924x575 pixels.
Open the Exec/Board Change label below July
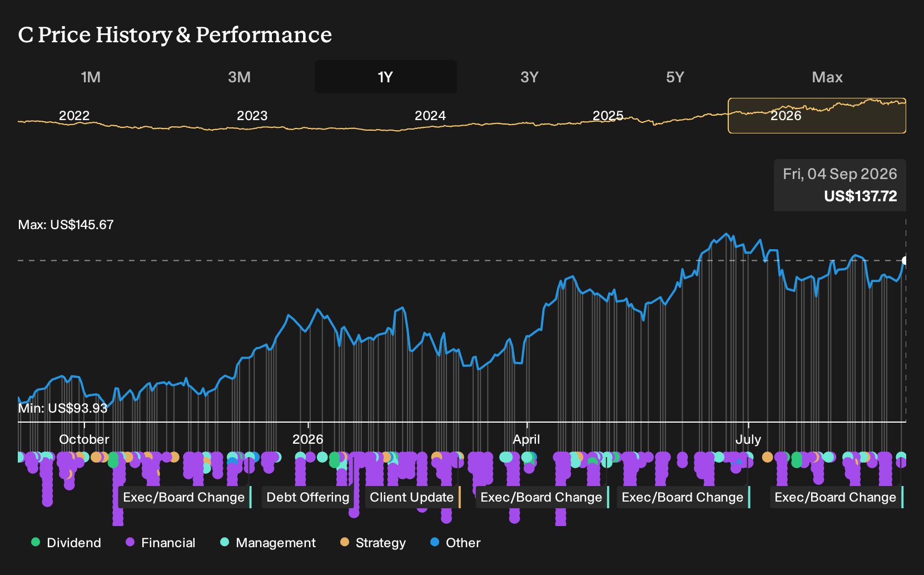[x=683, y=497]
